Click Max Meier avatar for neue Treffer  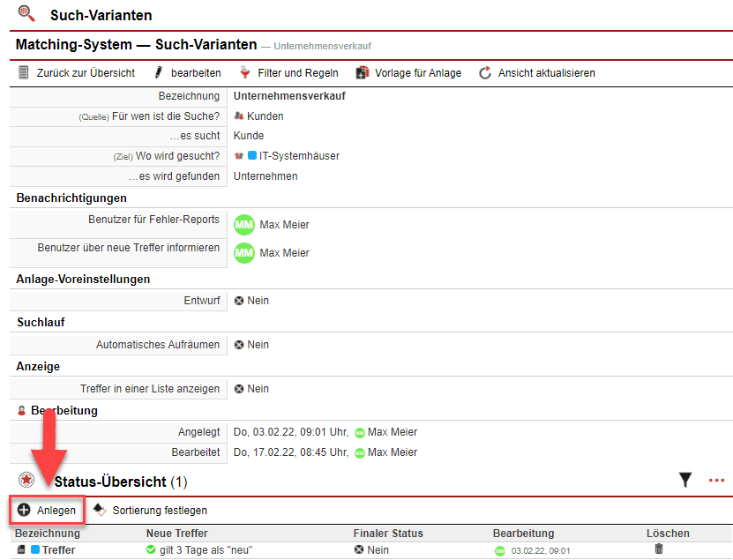tap(243, 253)
